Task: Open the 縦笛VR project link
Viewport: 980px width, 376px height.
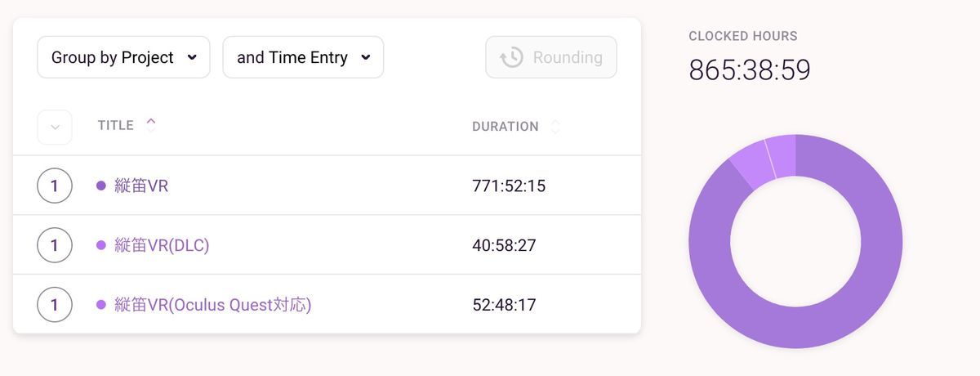Action: (141, 186)
